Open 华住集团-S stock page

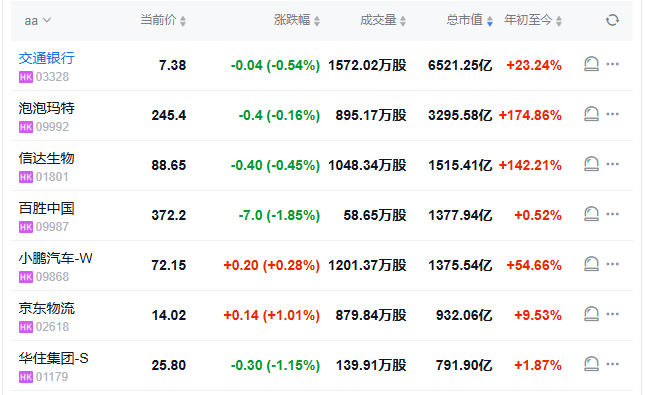pos(53,358)
